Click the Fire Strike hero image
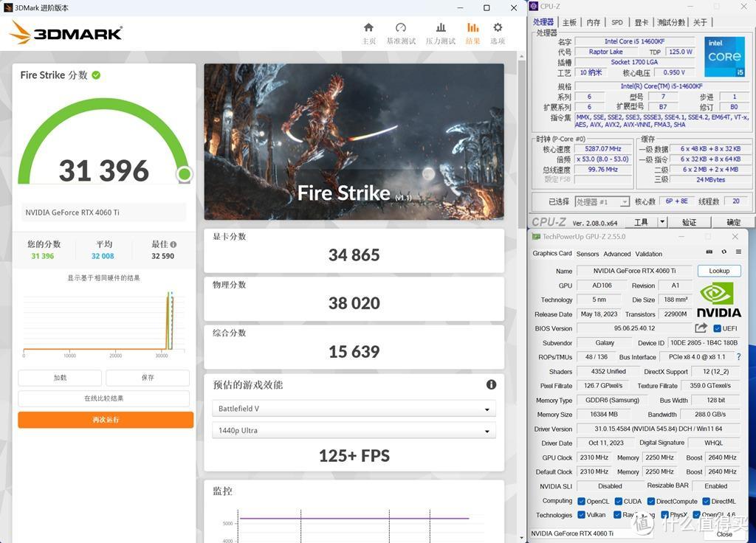Viewport: 756px width, 543px height. point(354,142)
